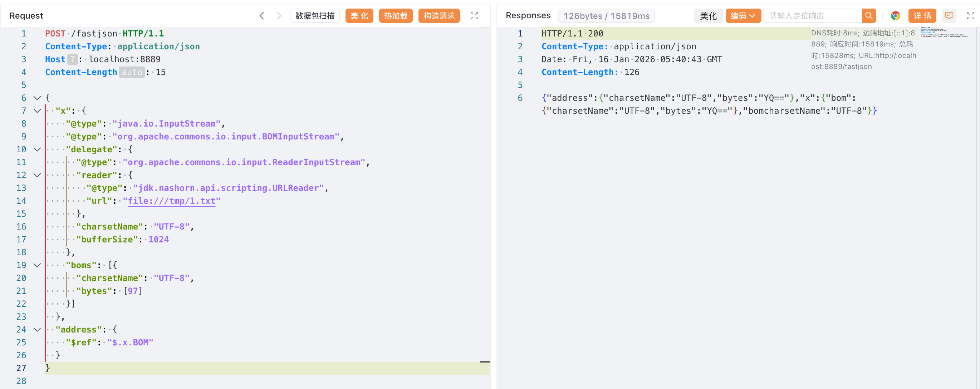This screenshot has height=389, width=980.
Task: Collapse the "delegate" object at line 10
Action: [x=37, y=149]
